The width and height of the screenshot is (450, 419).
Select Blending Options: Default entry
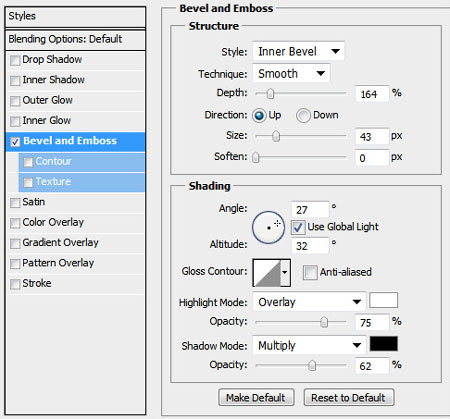(x=75, y=39)
